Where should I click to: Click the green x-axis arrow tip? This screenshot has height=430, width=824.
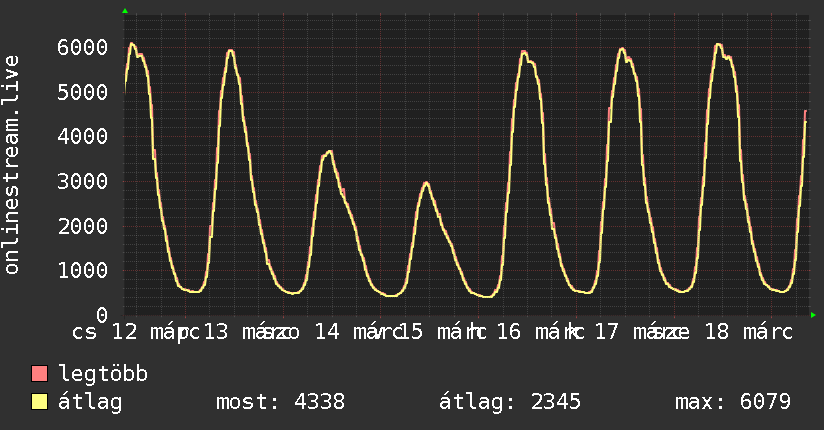coord(813,315)
